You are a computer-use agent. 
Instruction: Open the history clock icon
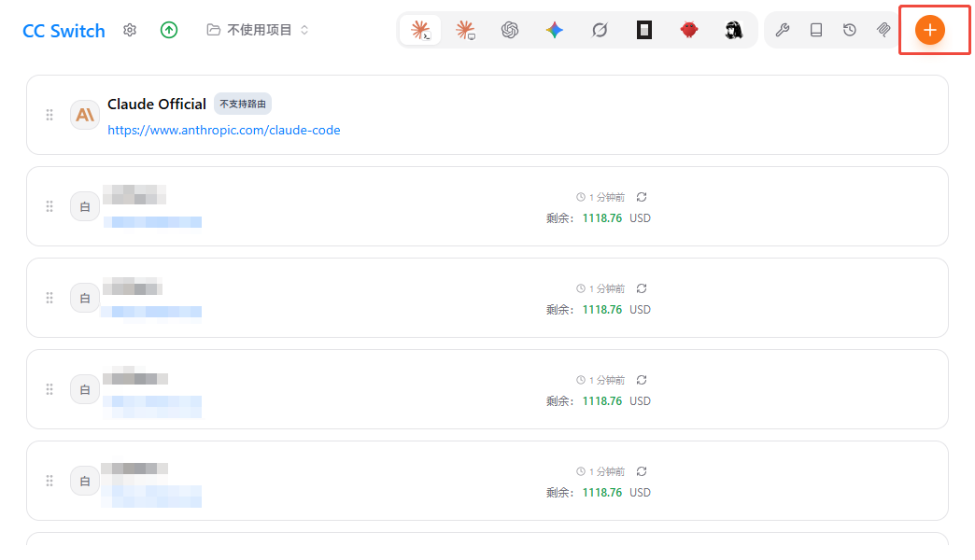[x=850, y=30]
